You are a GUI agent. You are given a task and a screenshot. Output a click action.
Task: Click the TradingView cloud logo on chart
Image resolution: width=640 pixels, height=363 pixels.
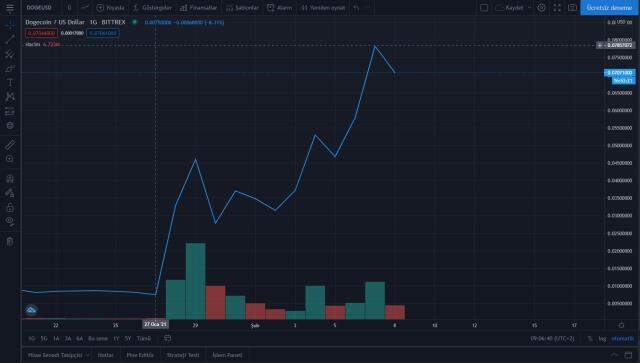point(31,310)
